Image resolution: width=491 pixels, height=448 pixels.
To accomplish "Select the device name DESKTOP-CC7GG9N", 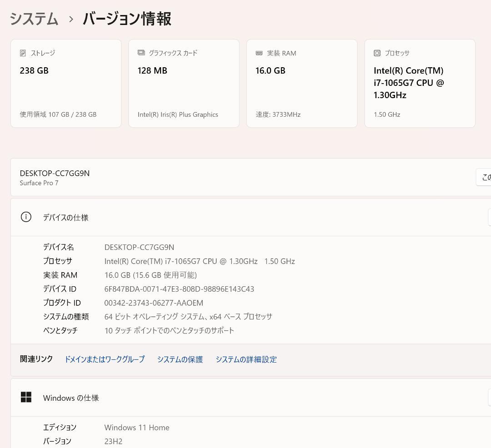I will [x=55, y=173].
